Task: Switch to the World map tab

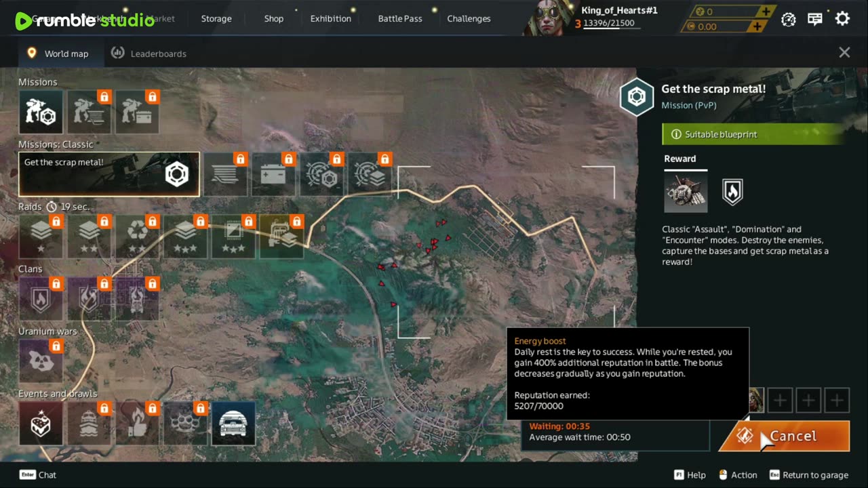Action: [58, 54]
